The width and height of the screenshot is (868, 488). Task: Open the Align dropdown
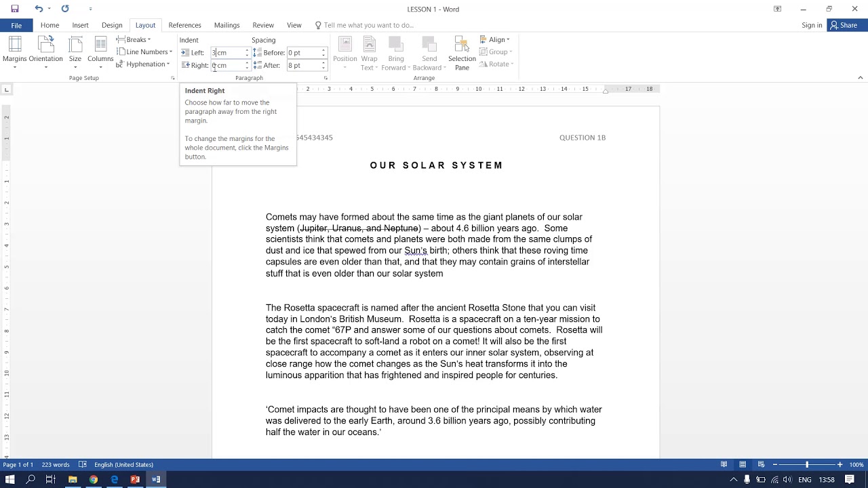pos(494,40)
